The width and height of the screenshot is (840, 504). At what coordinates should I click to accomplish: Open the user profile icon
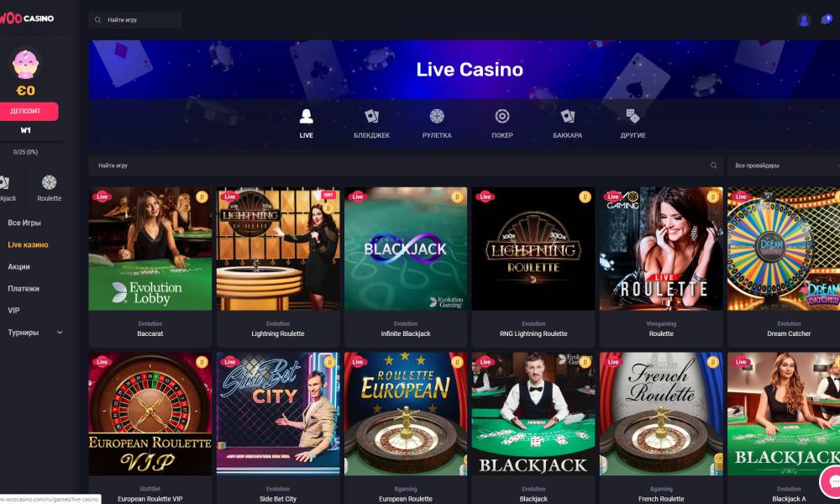[x=803, y=20]
